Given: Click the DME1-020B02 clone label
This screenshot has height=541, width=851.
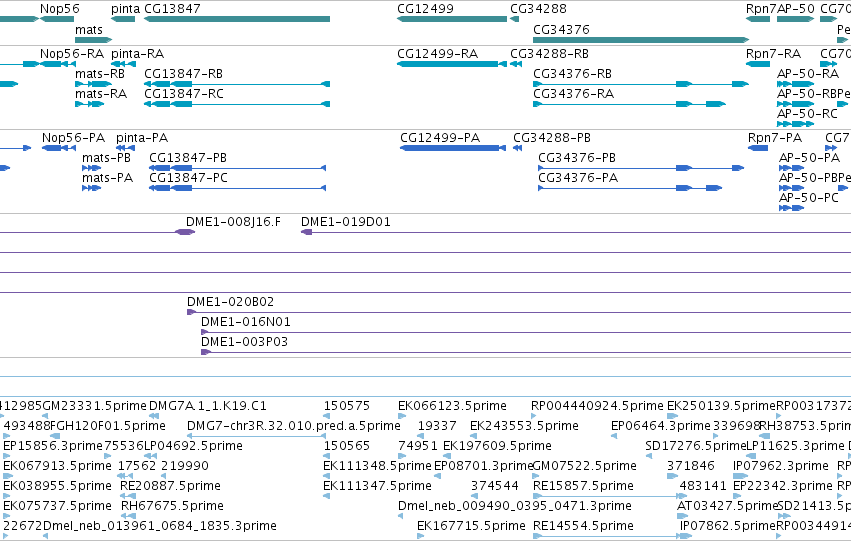Looking at the screenshot, I should click(x=231, y=302).
